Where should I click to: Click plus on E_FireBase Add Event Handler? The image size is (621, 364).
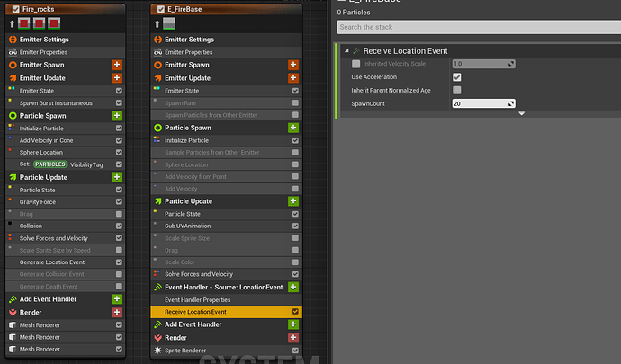[293, 324]
